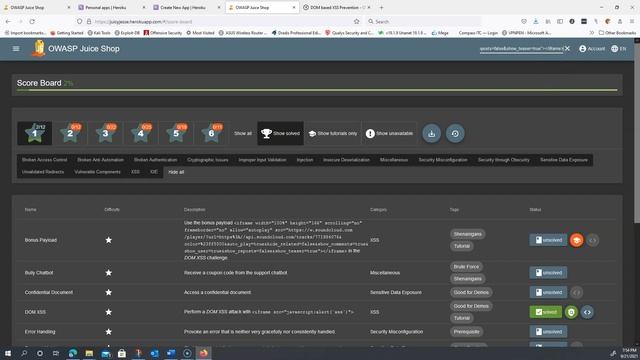
Task: Click Confidential Document unsolved status button
Action: click(x=548, y=292)
